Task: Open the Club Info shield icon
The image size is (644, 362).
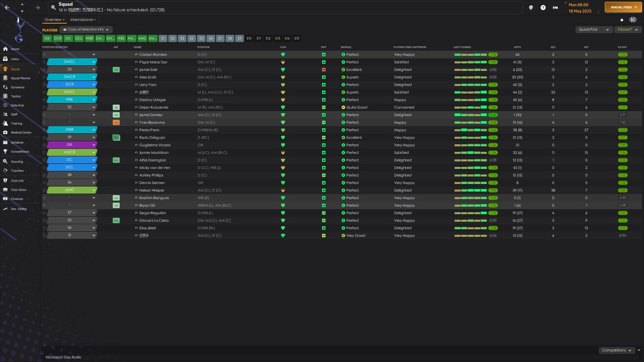Action: pyautogui.click(x=6, y=180)
